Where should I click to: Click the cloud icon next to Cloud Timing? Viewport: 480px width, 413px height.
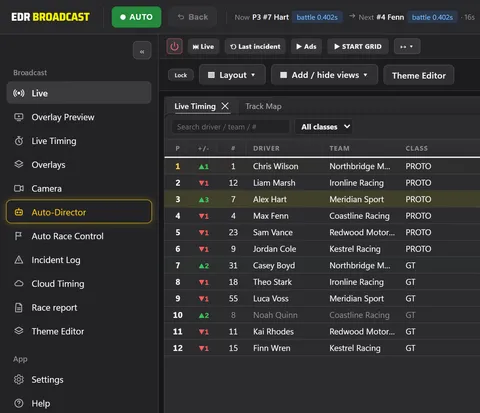coord(19,284)
